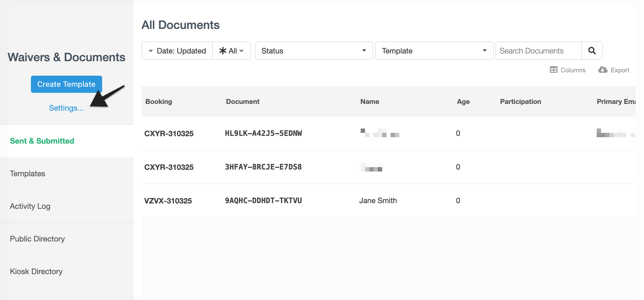
Task: Open document 9AQHC-DDHDT-TKTVU
Action: (263, 201)
